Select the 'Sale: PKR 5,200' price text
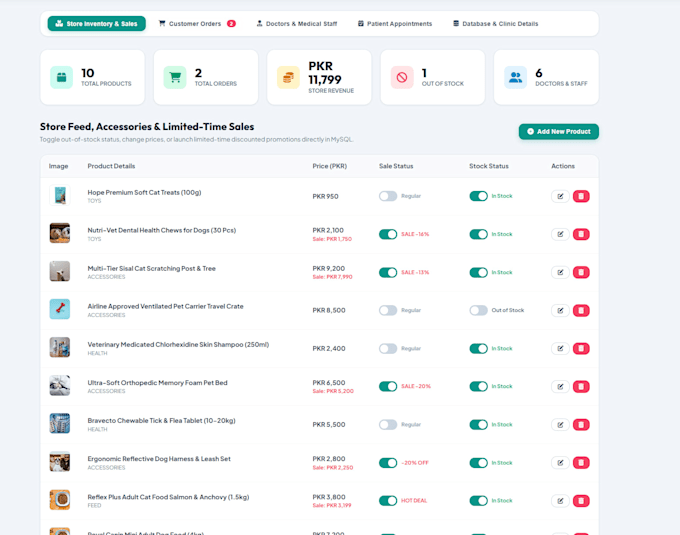The image size is (680, 535). click(x=333, y=391)
